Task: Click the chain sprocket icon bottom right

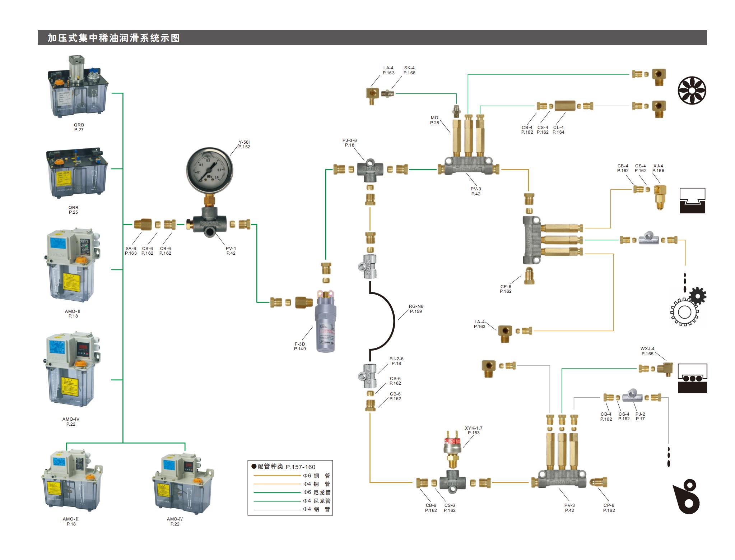Action: (687, 497)
